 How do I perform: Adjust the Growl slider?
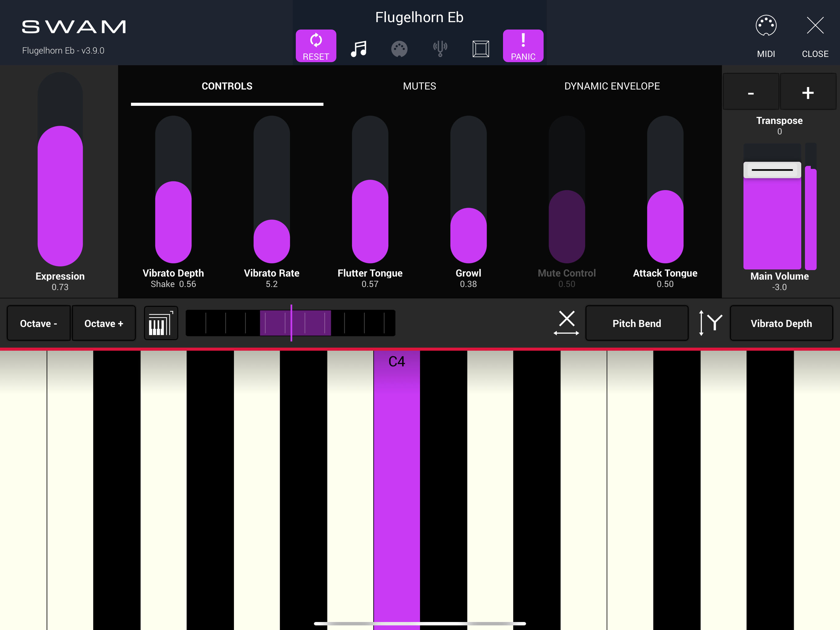468,189
